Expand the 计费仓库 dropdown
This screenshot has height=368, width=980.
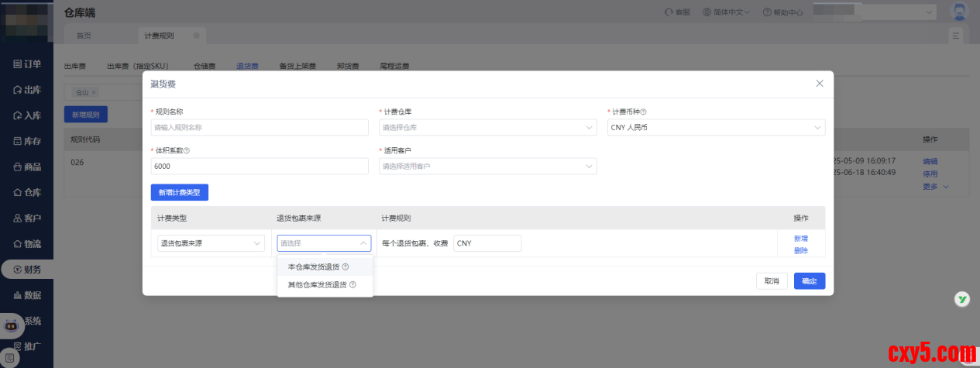[487, 128]
